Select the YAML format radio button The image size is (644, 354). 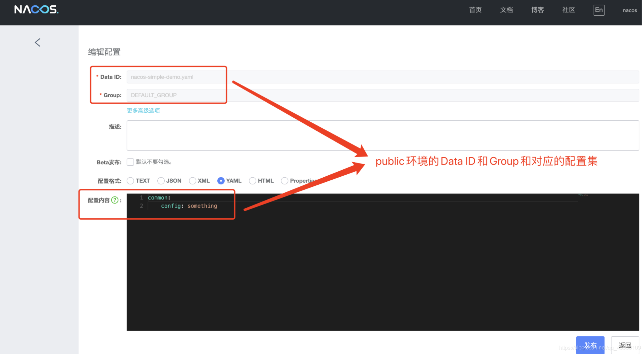coord(221,181)
